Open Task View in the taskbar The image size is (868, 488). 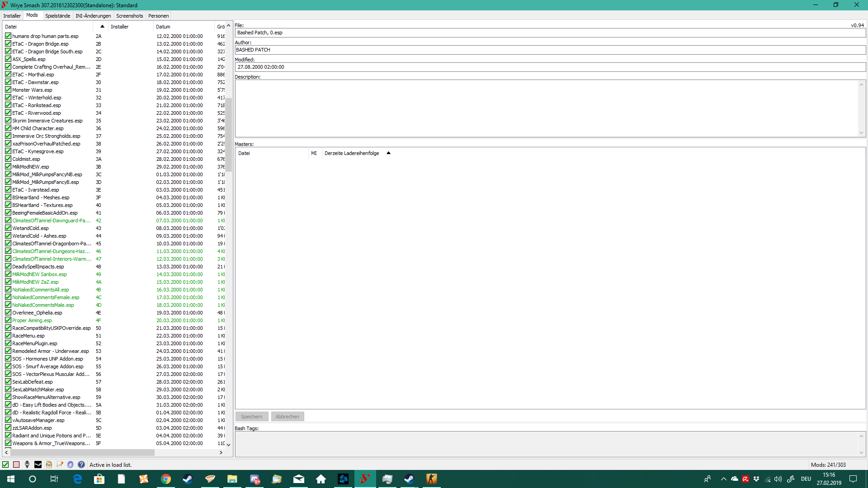point(54,479)
